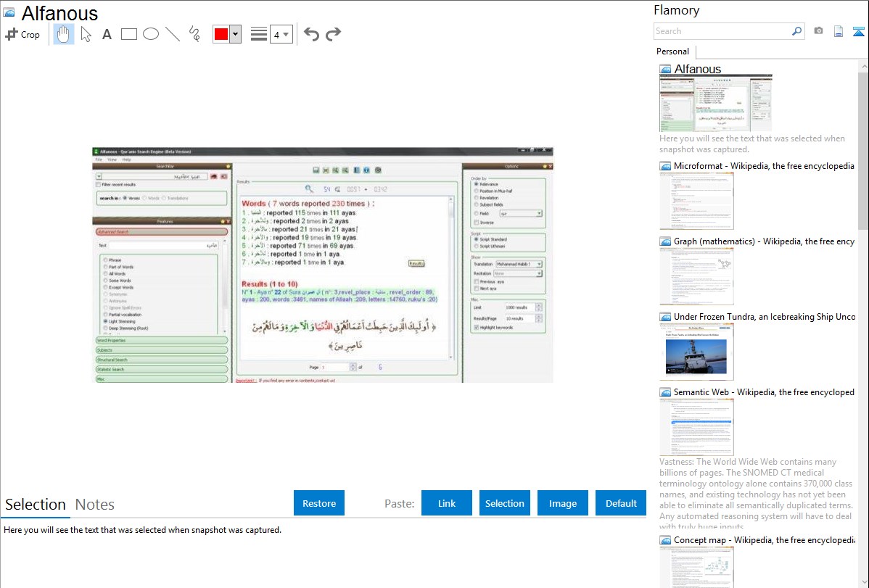Open the line width dropdown

pos(281,34)
